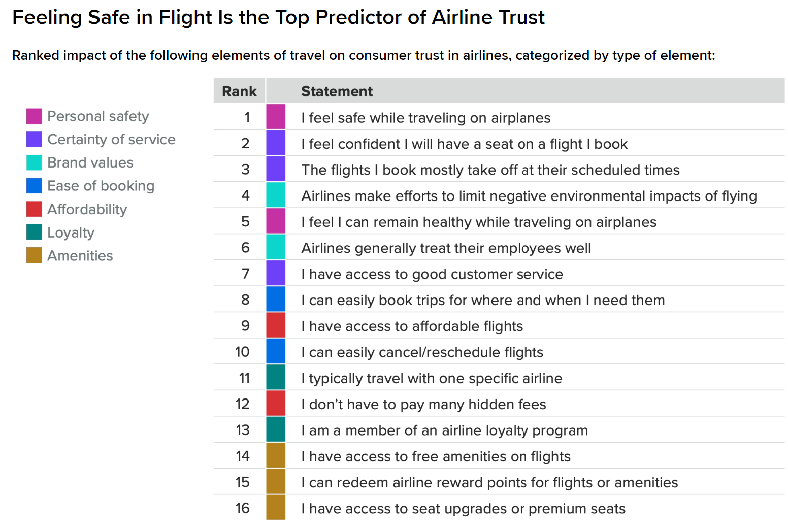This screenshot has height=532, width=788.
Task: Click the blue color block at rank 10
Action: pos(276,352)
